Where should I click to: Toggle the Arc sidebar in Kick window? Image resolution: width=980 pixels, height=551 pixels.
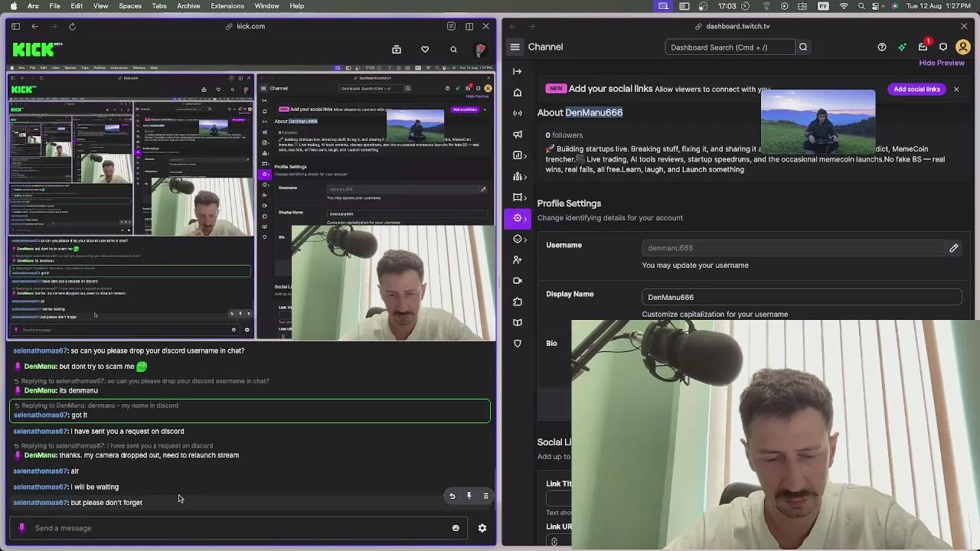[x=15, y=26]
